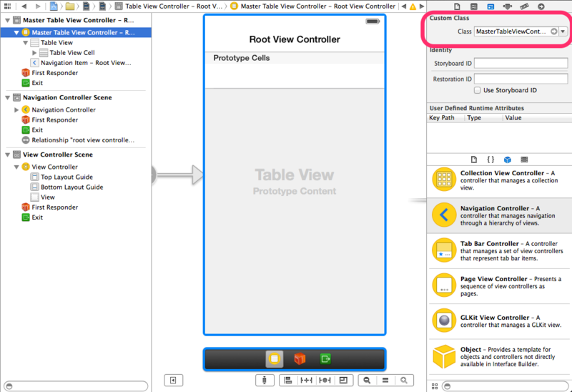Click the jump-to-class arrow in Class field

point(553,31)
